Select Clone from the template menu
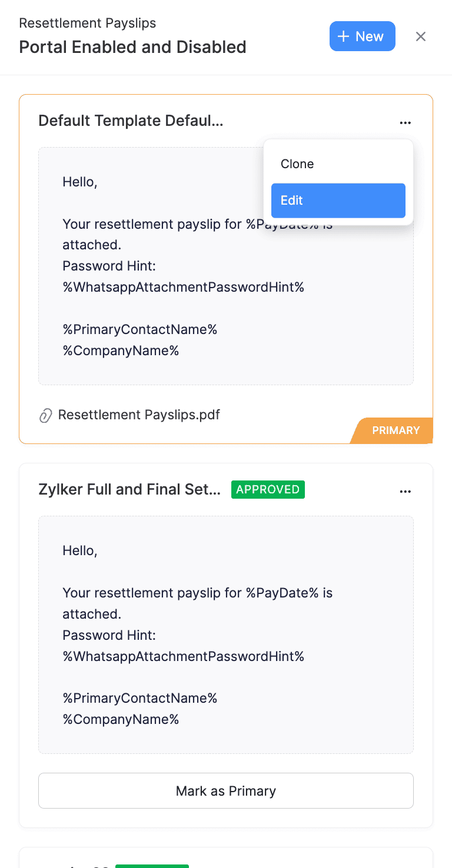The width and height of the screenshot is (452, 868). click(x=297, y=163)
